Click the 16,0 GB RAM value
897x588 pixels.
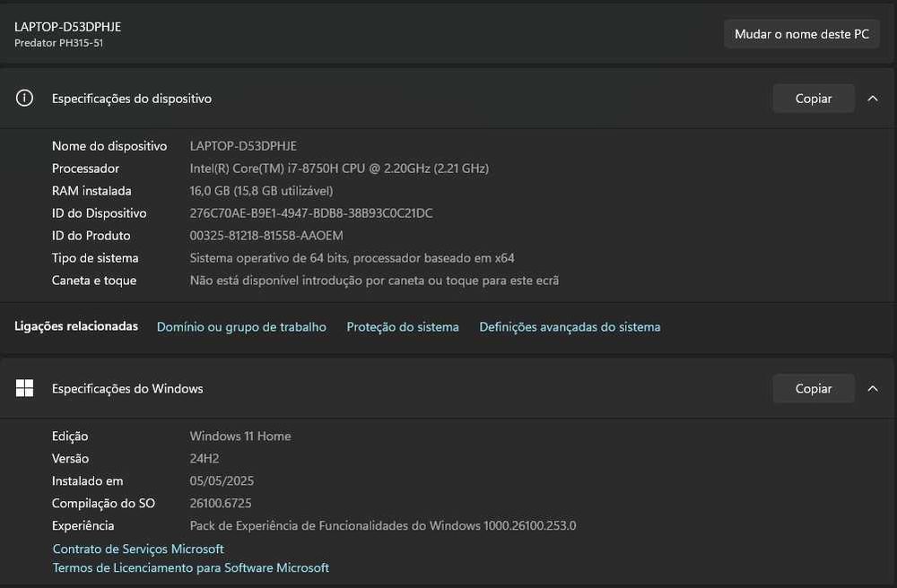point(261,190)
